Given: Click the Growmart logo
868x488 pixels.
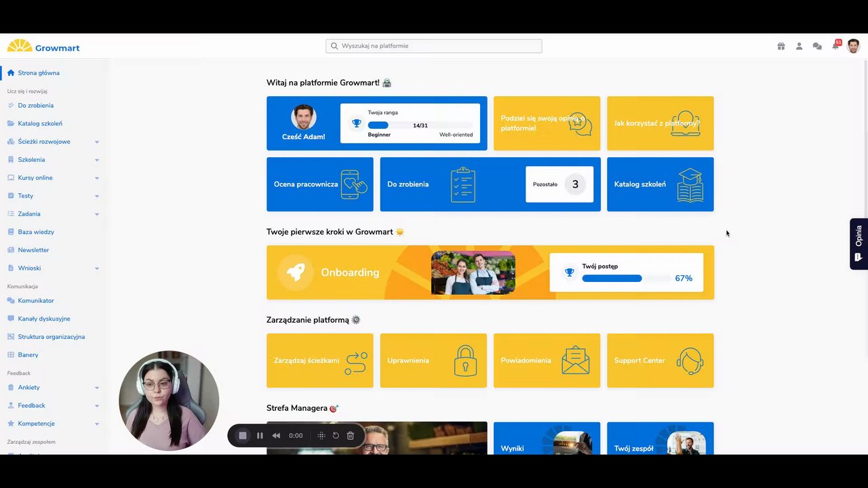Looking at the screenshot, I should [x=43, y=46].
